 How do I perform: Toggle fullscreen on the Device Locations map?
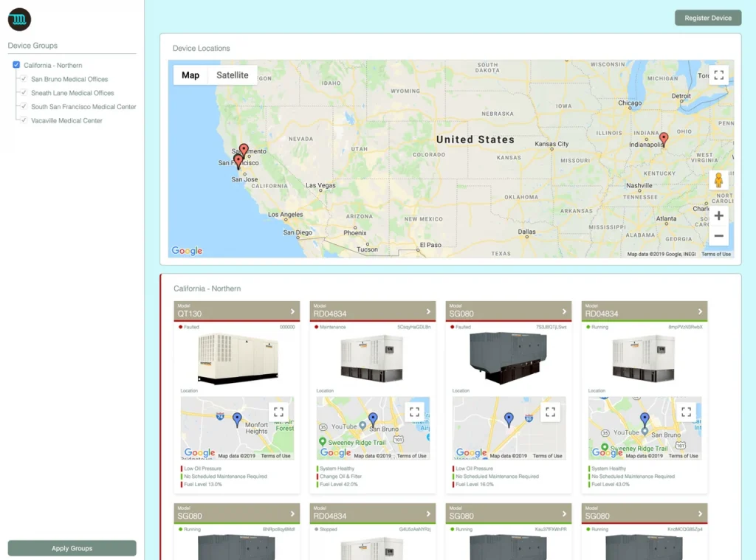(x=718, y=75)
